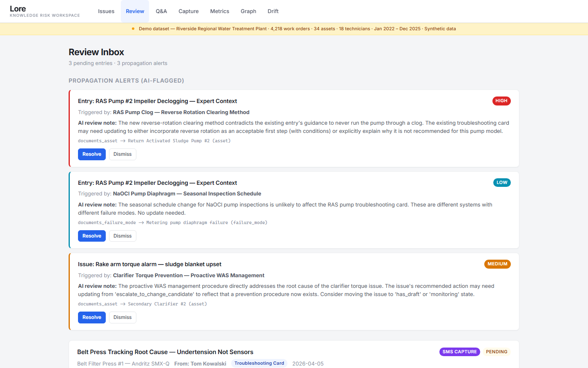Viewport: 588px width, 368px height.
Task: Switch to the Issues tab
Action: point(106,11)
